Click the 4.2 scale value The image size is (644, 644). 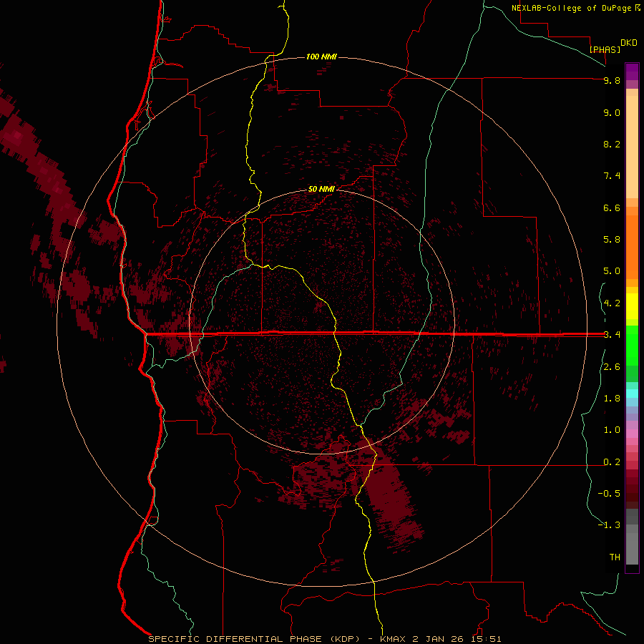[x=612, y=303]
